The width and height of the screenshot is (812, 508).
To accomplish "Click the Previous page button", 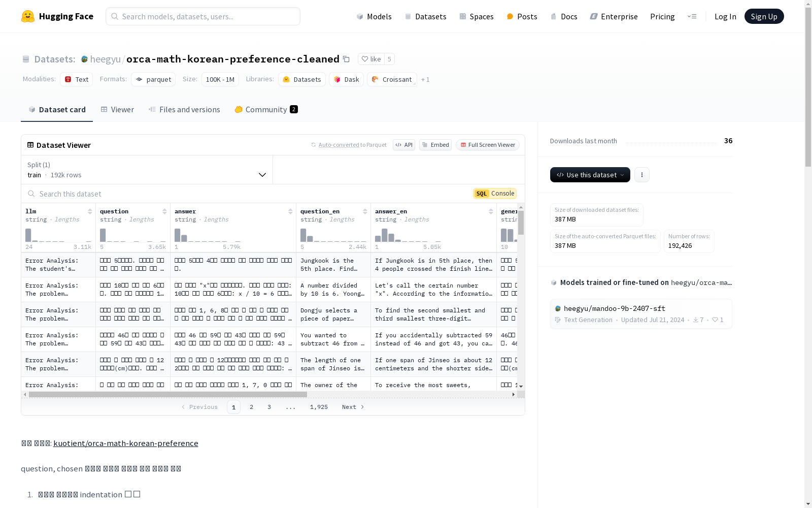I will [x=199, y=407].
